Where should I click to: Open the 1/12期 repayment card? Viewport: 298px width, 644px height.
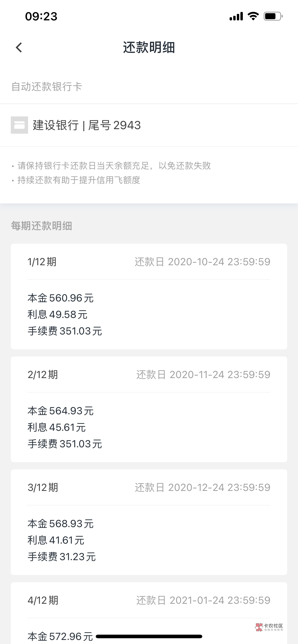coord(149,296)
